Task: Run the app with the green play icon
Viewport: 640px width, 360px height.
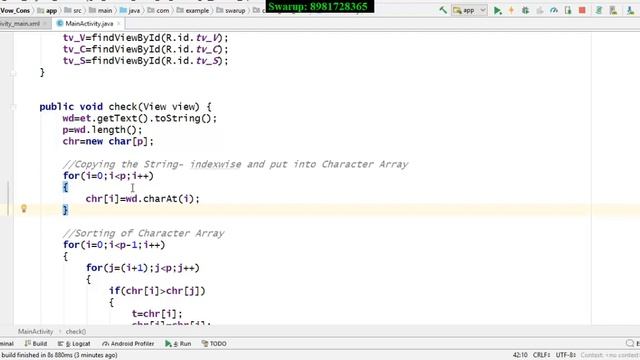Action: (497, 11)
